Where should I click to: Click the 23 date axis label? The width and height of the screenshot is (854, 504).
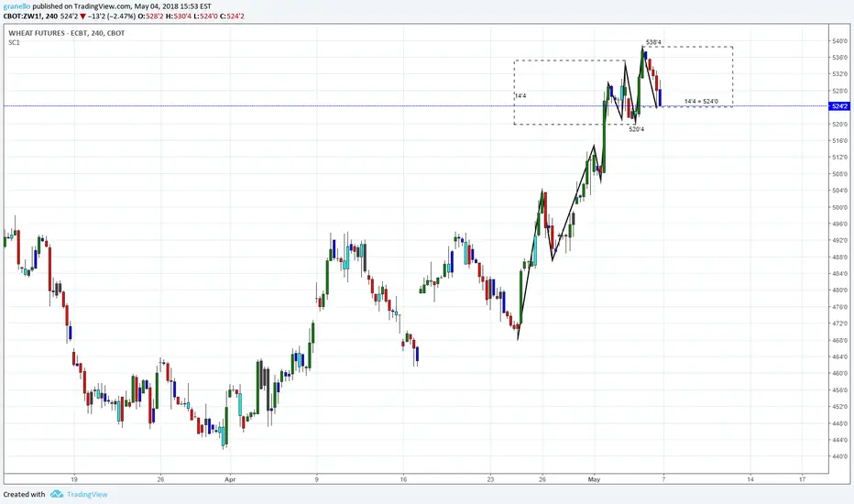tap(490, 479)
